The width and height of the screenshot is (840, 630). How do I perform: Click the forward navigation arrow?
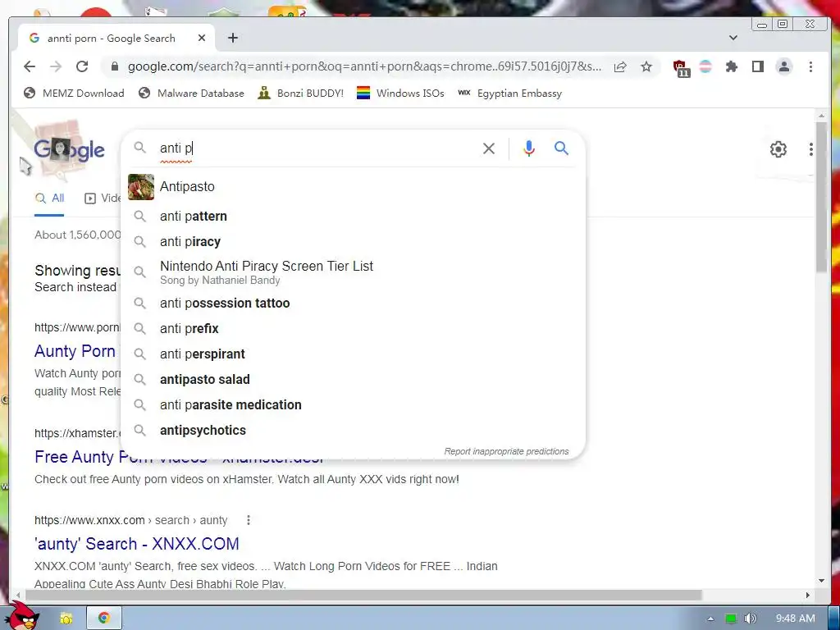point(56,66)
